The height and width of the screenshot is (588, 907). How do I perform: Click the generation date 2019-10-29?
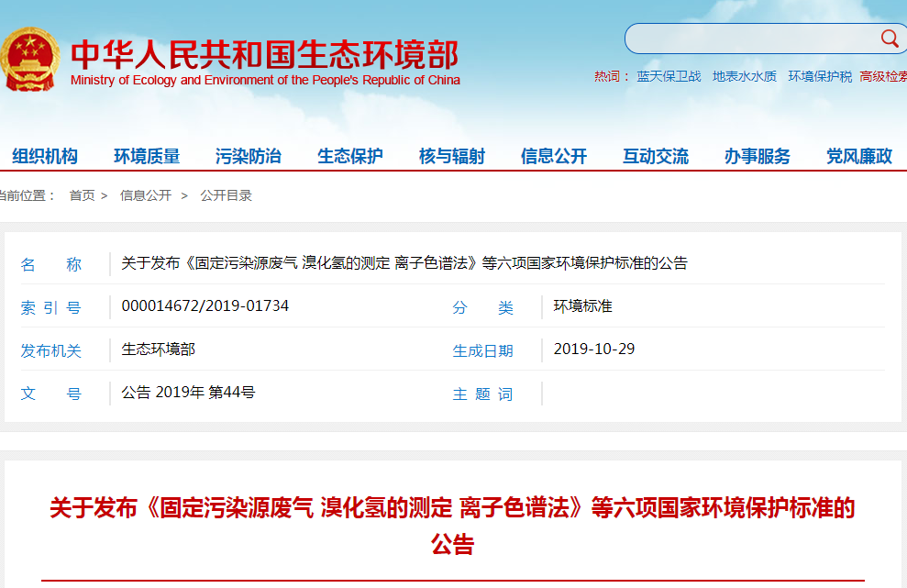(x=594, y=349)
